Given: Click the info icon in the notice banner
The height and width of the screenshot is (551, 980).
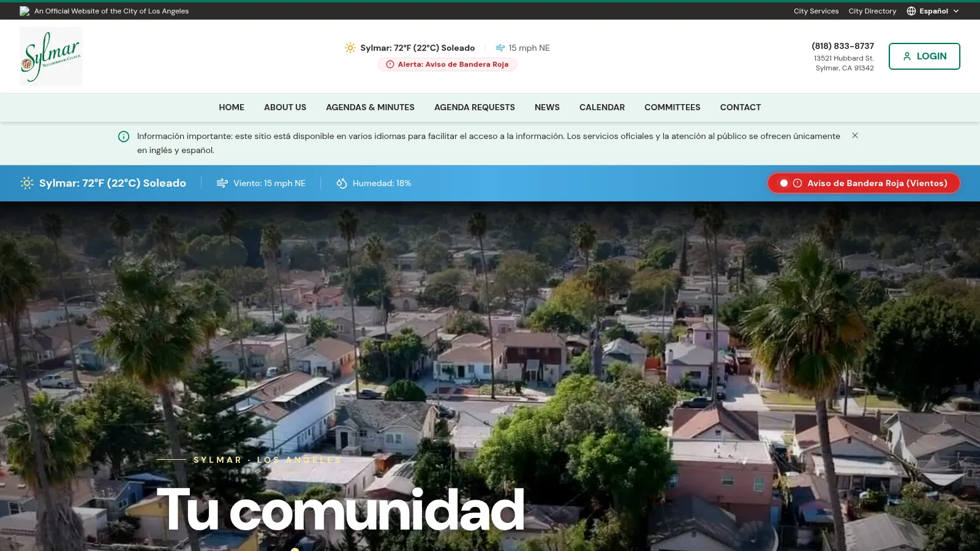Looking at the screenshot, I should 124,137.
